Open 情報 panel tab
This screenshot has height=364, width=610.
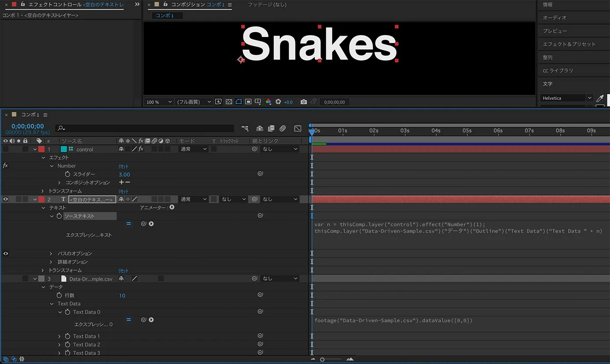coord(548,4)
